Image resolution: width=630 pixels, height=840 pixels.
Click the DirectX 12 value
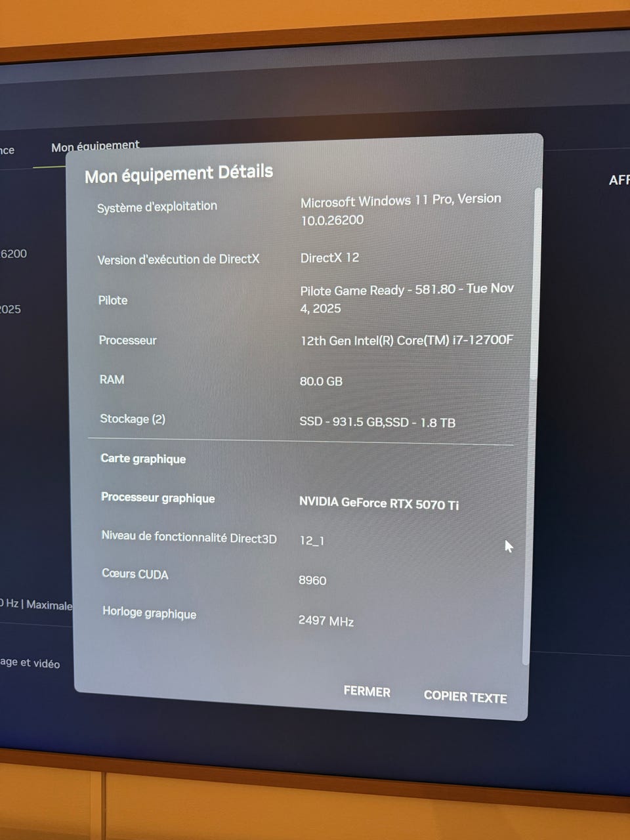click(329, 258)
